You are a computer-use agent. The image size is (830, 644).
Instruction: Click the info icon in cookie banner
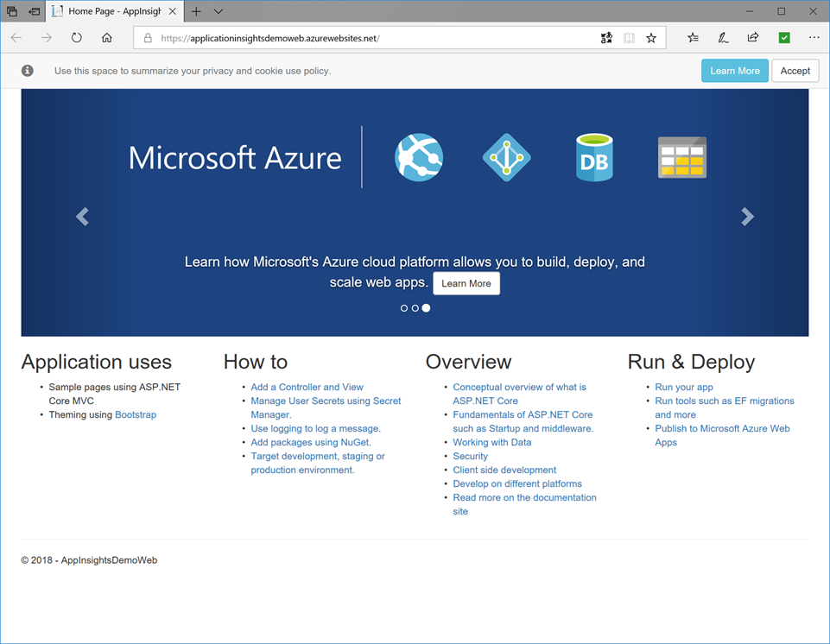(28, 71)
